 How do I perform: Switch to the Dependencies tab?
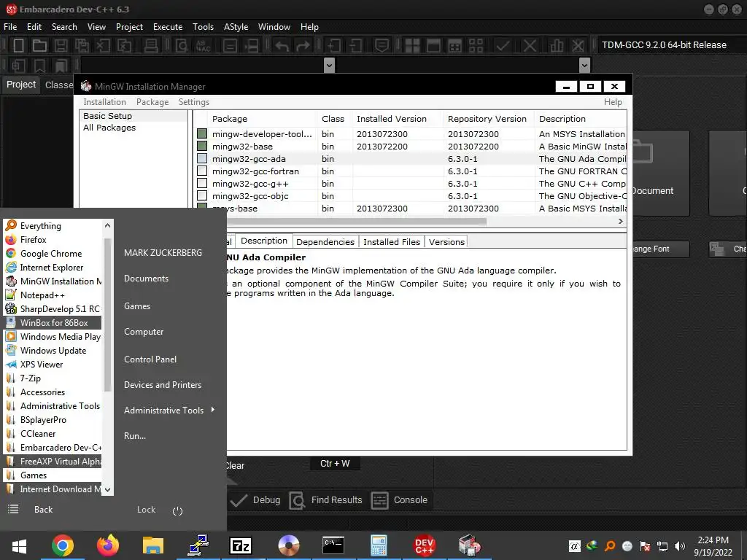pos(325,242)
